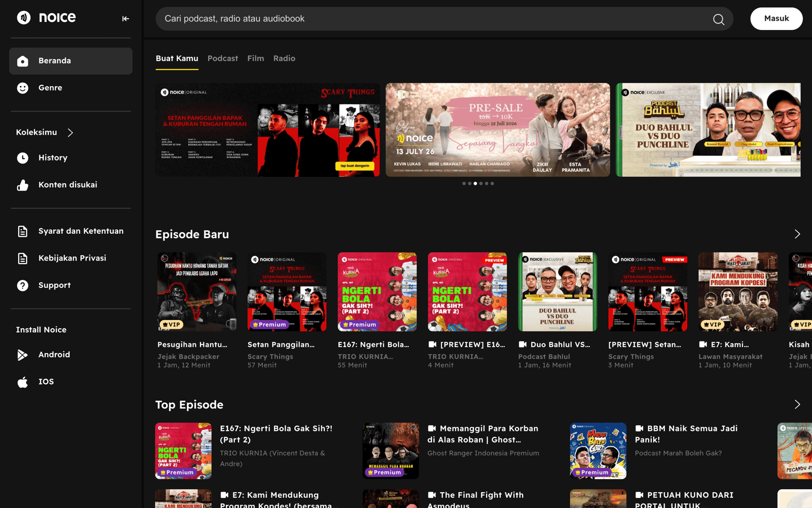Click the History clock icon

(x=23, y=158)
